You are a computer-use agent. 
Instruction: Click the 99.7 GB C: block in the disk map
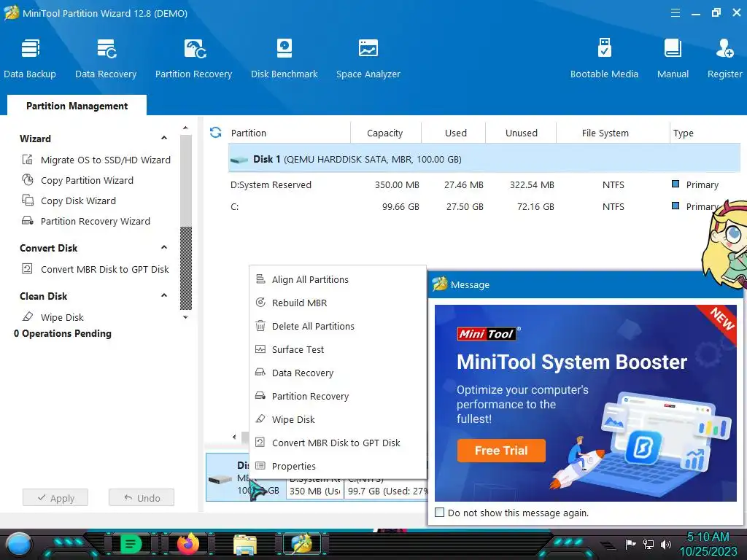(386, 489)
